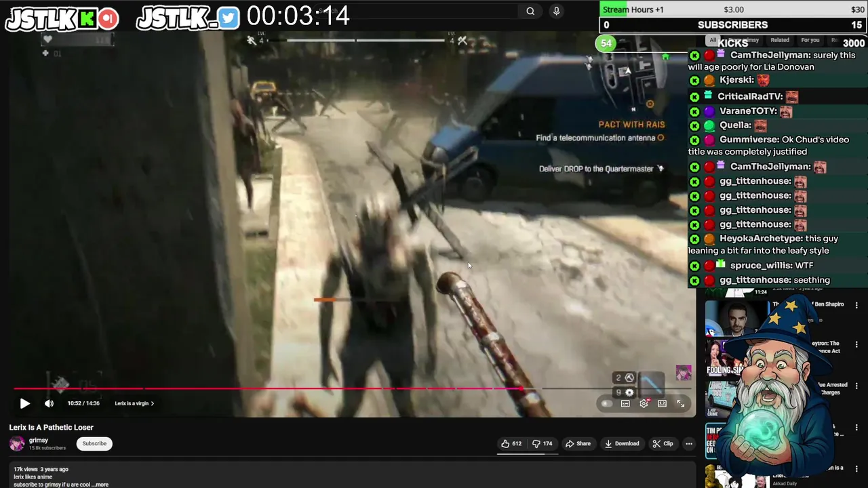Open the three-dot more actions menu beside Clip
The width and height of the screenshot is (868, 488).
click(x=689, y=444)
